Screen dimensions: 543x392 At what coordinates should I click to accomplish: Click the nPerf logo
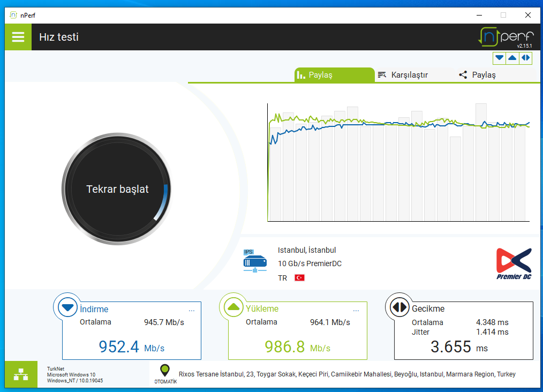[506, 36]
